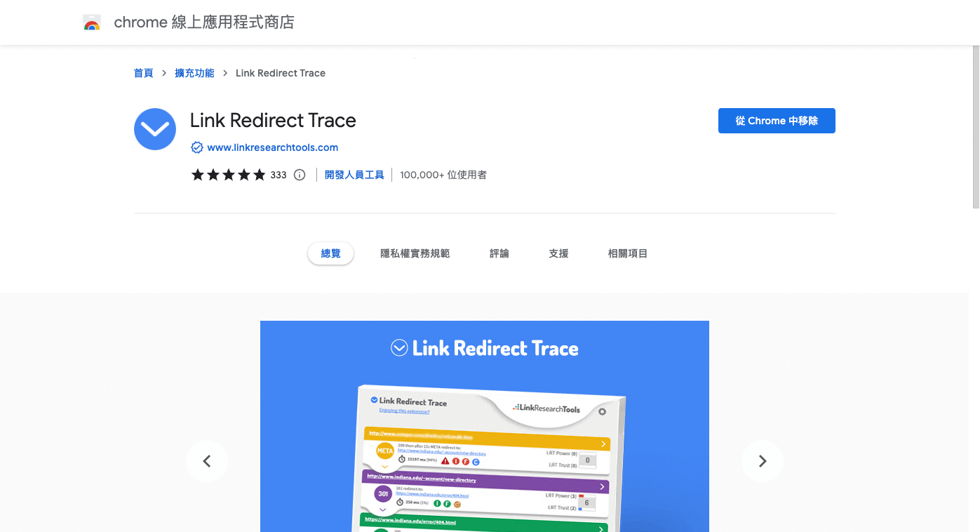
Task: Select the 總覽 tab
Action: [330, 253]
